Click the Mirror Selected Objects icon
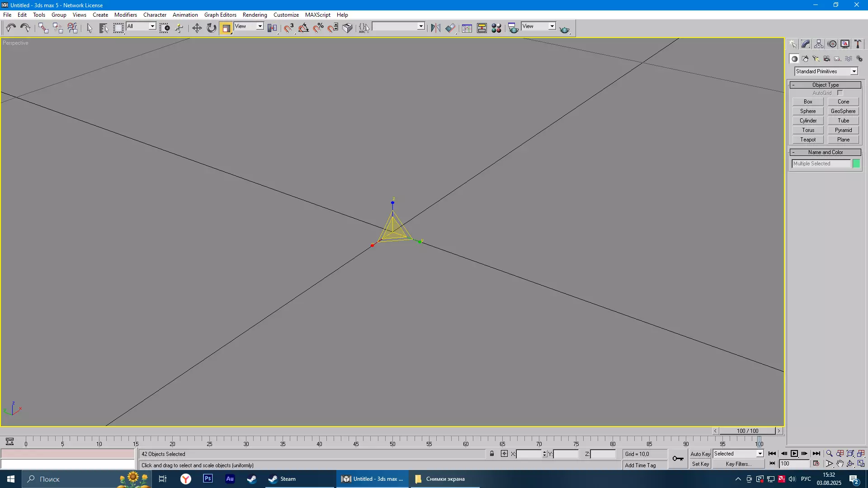The image size is (868, 488). (x=435, y=28)
